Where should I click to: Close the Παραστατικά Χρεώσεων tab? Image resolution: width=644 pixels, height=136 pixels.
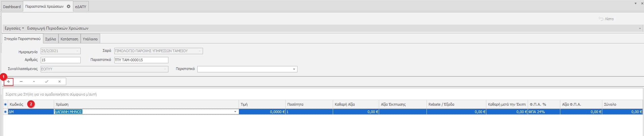(69, 6)
